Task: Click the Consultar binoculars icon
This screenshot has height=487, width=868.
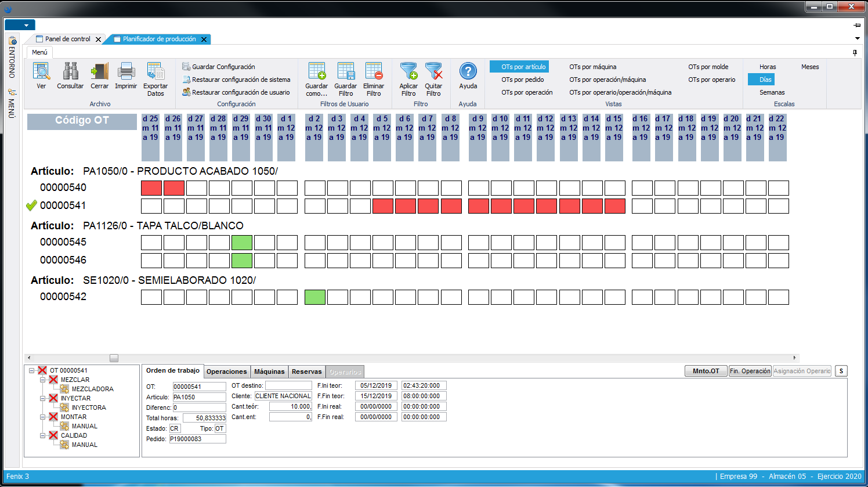Action: pyautogui.click(x=70, y=71)
